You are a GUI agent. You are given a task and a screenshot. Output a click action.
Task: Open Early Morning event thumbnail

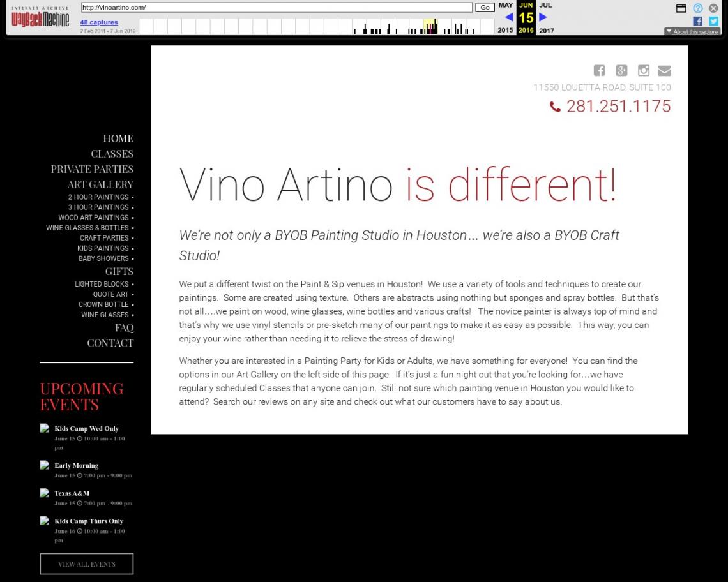pos(45,465)
